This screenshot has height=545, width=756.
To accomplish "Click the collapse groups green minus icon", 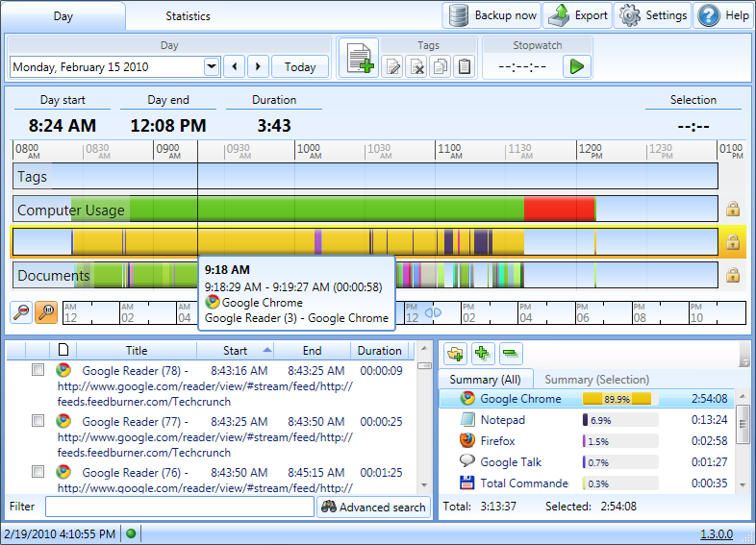I will tap(511, 354).
